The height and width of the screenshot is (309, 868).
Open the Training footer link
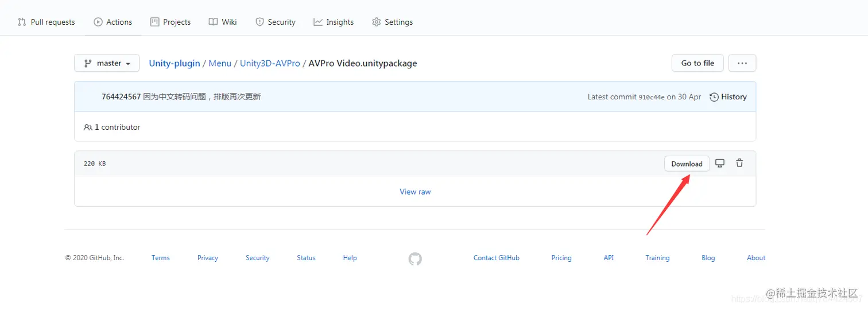[x=657, y=258]
